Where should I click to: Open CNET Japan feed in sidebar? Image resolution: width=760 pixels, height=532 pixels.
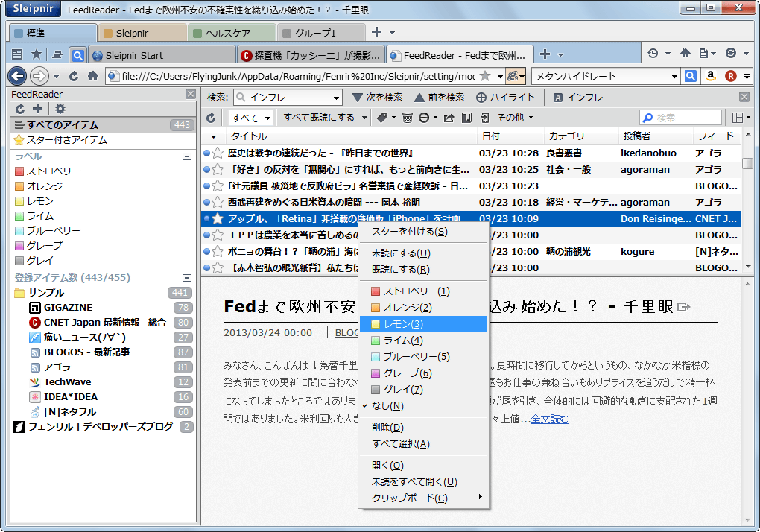click(98, 322)
